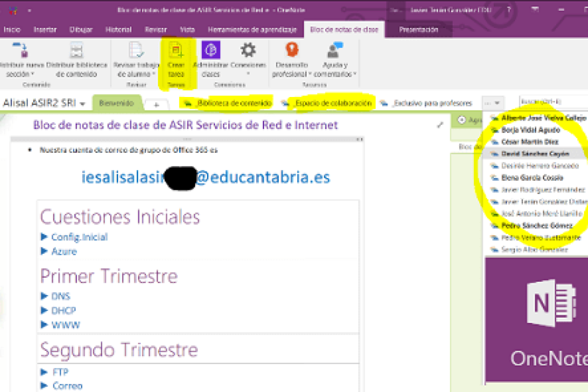Open _Exclusivo para profesores section group
Viewport: 588px width, 392px height.
427,103
